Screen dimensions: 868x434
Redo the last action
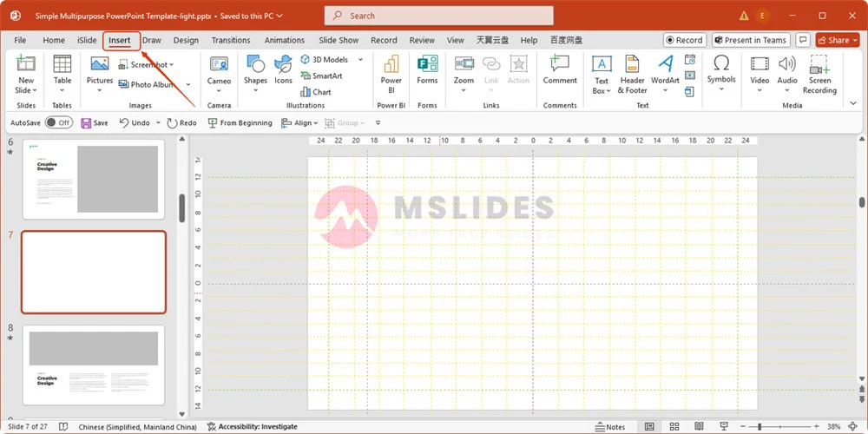(x=182, y=123)
